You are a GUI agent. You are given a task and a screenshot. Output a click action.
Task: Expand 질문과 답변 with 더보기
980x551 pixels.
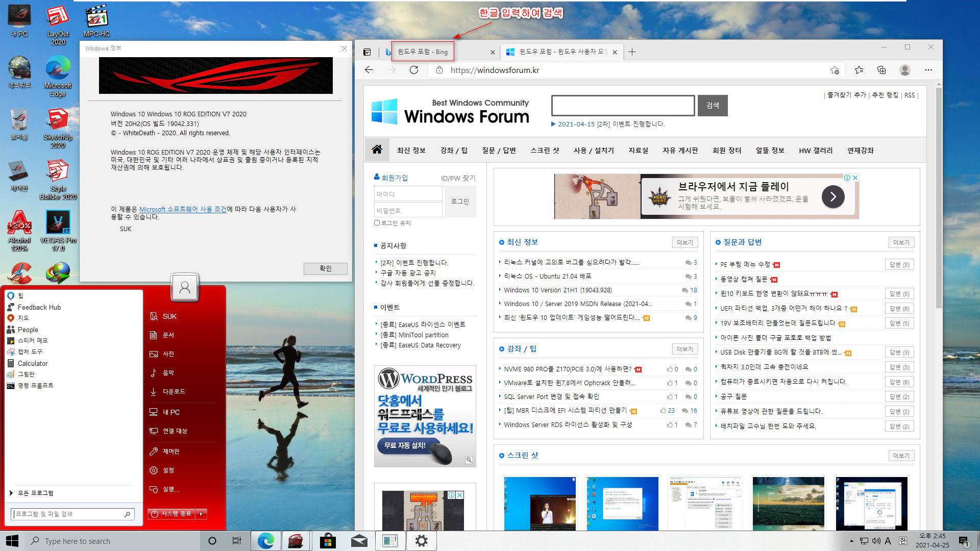pyautogui.click(x=901, y=242)
